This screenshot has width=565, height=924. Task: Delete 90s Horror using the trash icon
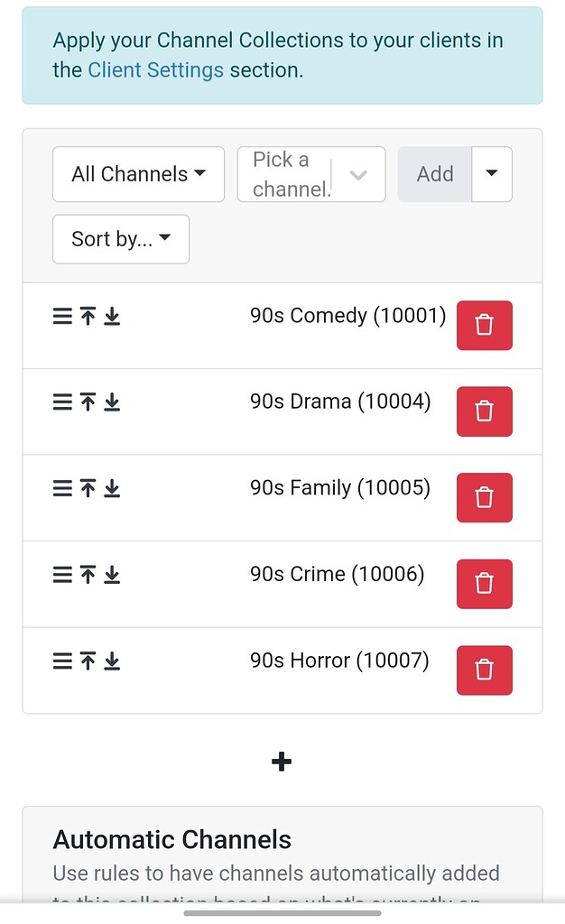pyautogui.click(x=484, y=670)
